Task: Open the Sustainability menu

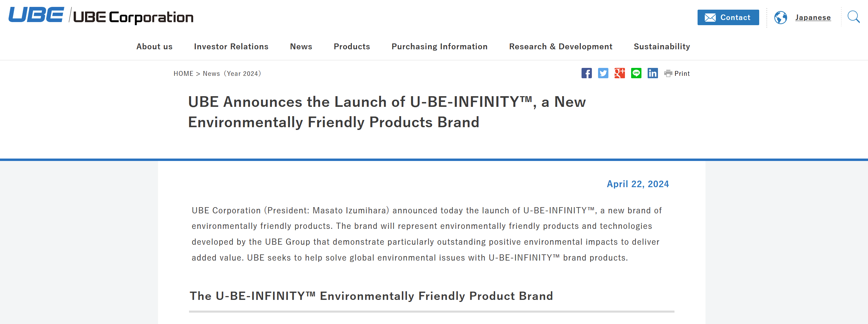Action: point(662,47)
